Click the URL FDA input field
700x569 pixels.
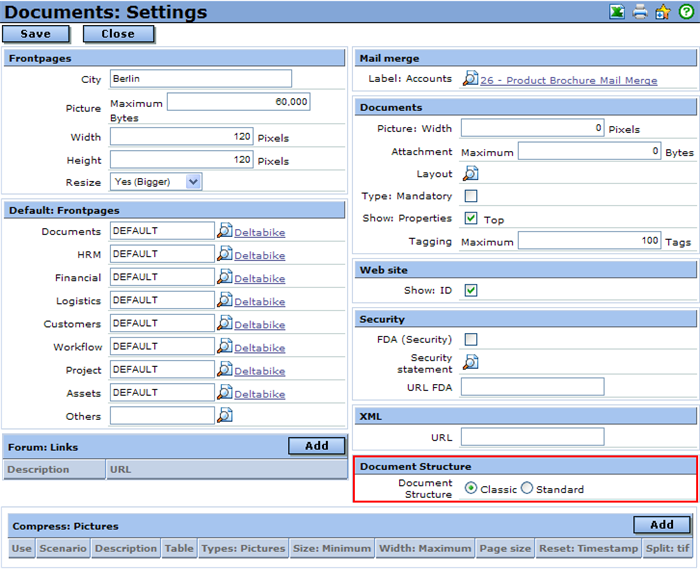point(533,386)
